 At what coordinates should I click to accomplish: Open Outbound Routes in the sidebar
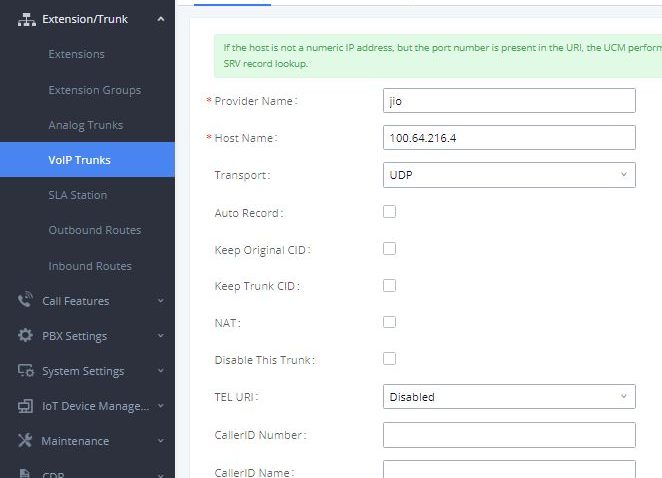94,230
